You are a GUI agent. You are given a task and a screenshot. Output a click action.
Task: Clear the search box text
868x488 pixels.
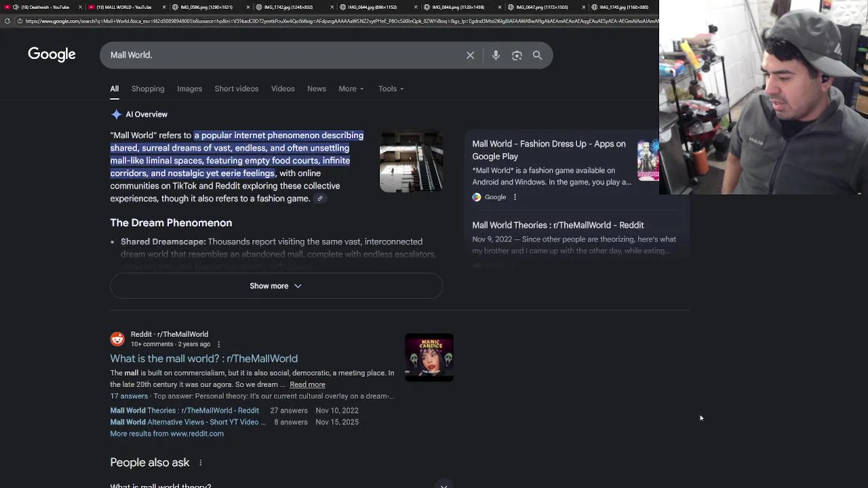[x=470, y=56]
